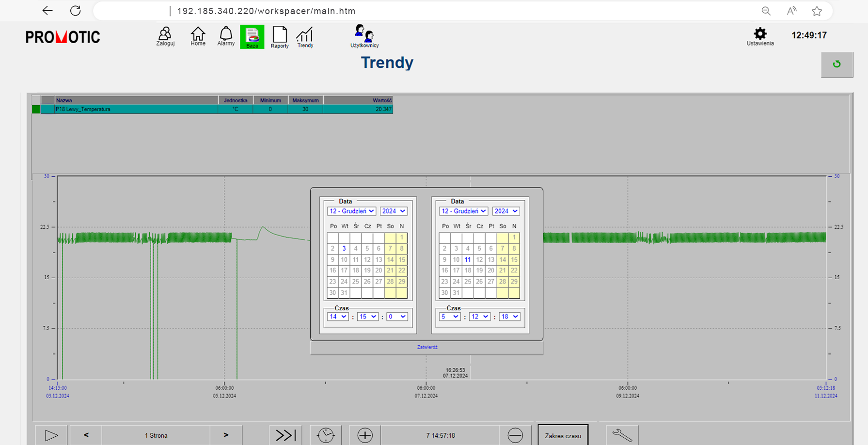Open Ustawienia settings gear

[760, 35]
